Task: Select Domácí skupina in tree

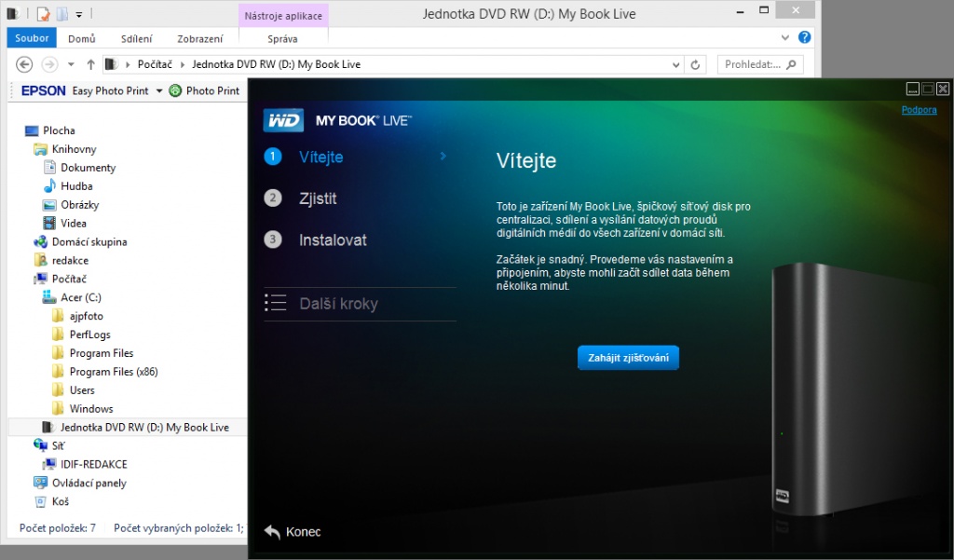Action: (x=89, y=241)
